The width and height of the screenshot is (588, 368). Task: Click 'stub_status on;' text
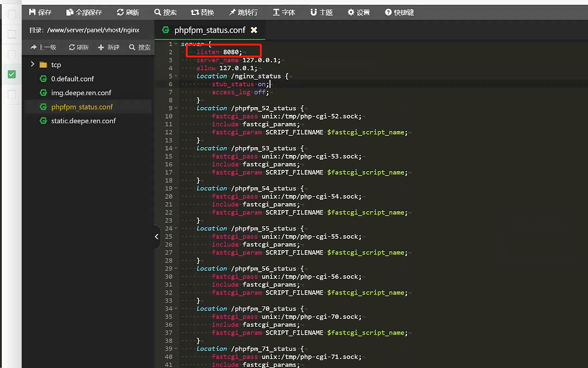tap(240, 84)
